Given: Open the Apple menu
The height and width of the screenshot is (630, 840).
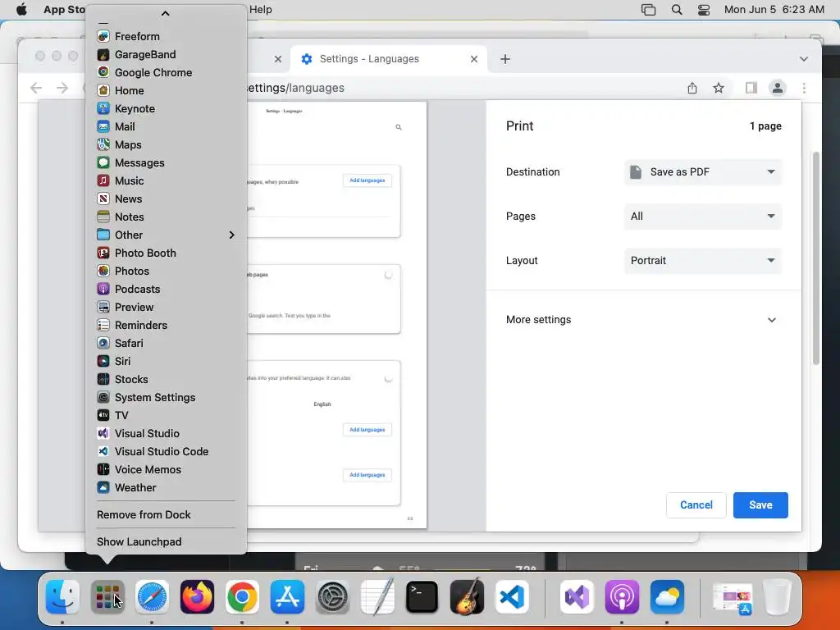Looking at the screenshot, I should (21, 9).
